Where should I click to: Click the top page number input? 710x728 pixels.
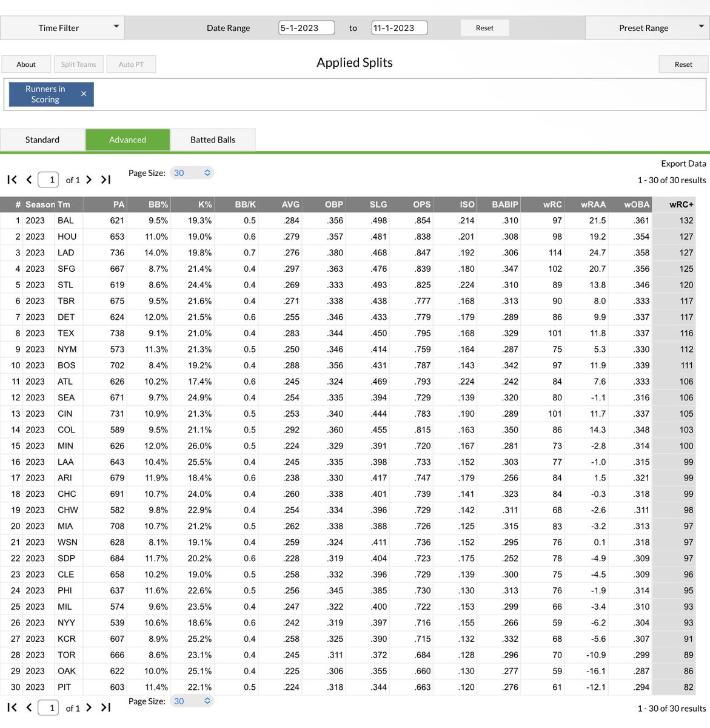pyautogui.click(x=49, y=180)
